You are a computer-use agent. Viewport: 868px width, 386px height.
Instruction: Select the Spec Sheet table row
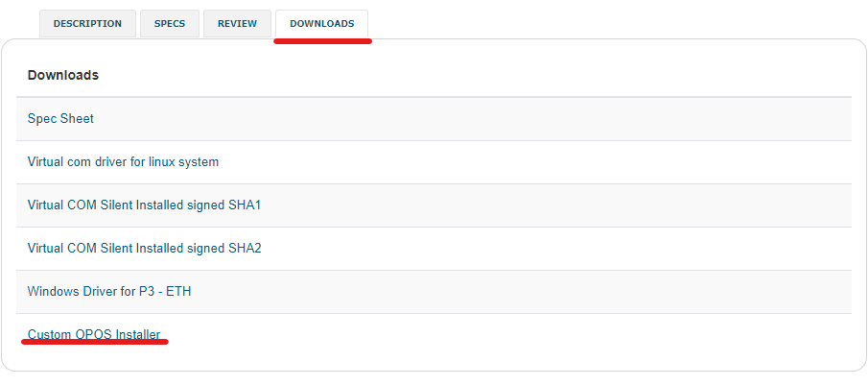(x=434, y=119)
